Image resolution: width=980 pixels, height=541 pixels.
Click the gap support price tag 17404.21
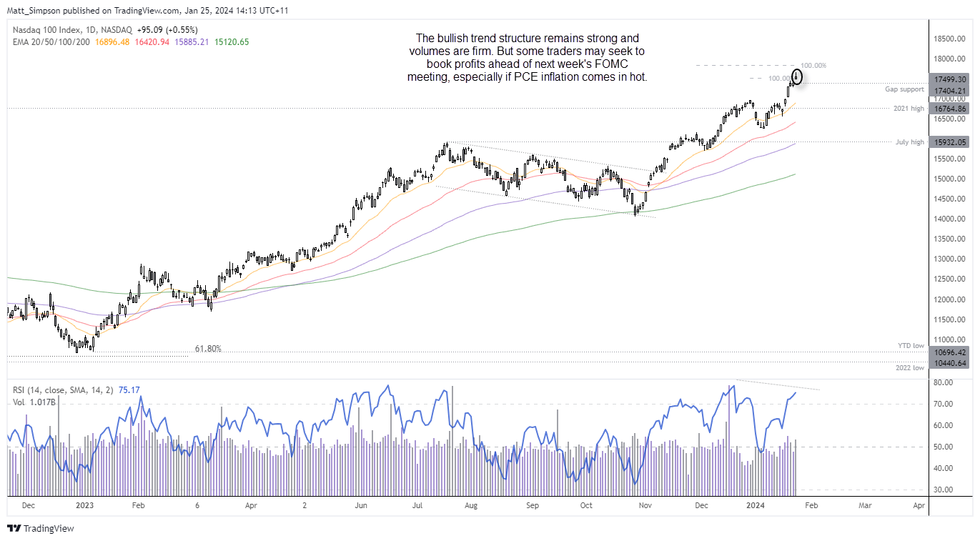click(x=949, y=90)
